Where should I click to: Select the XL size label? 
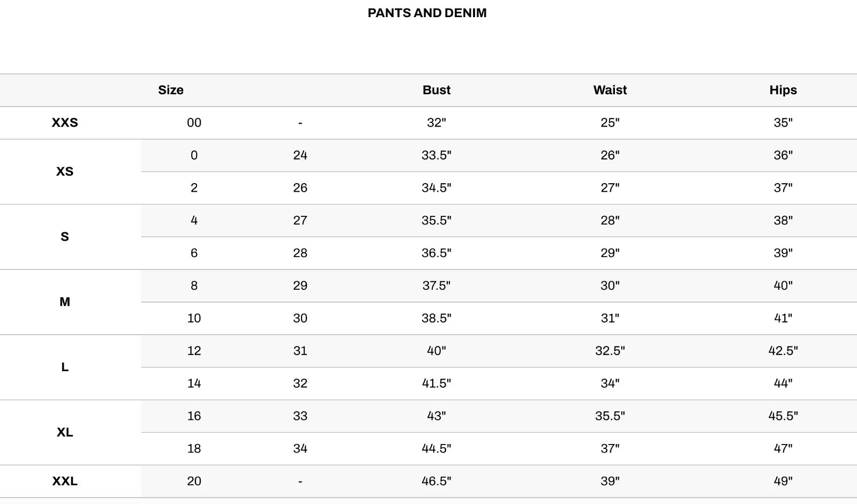click(x=65, y=432)
